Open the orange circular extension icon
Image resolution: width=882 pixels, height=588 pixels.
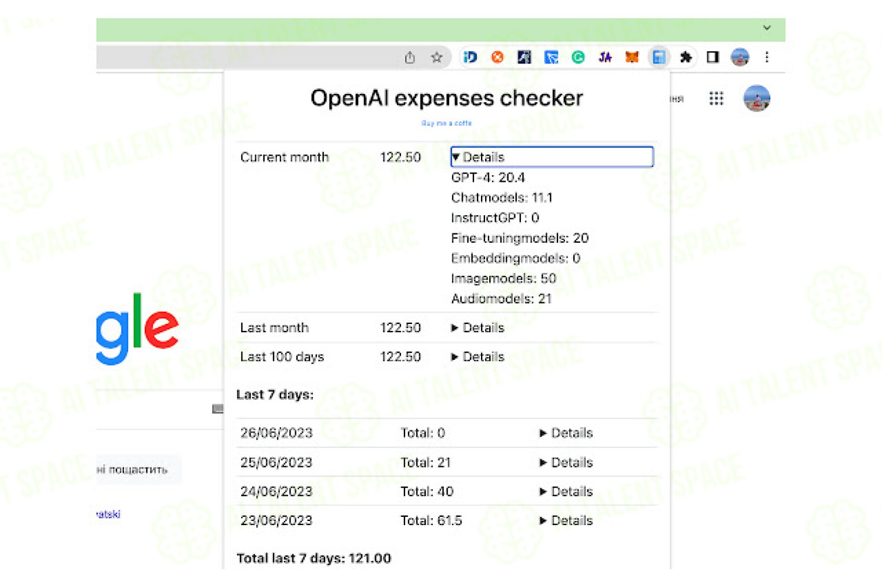pos(497,57)
